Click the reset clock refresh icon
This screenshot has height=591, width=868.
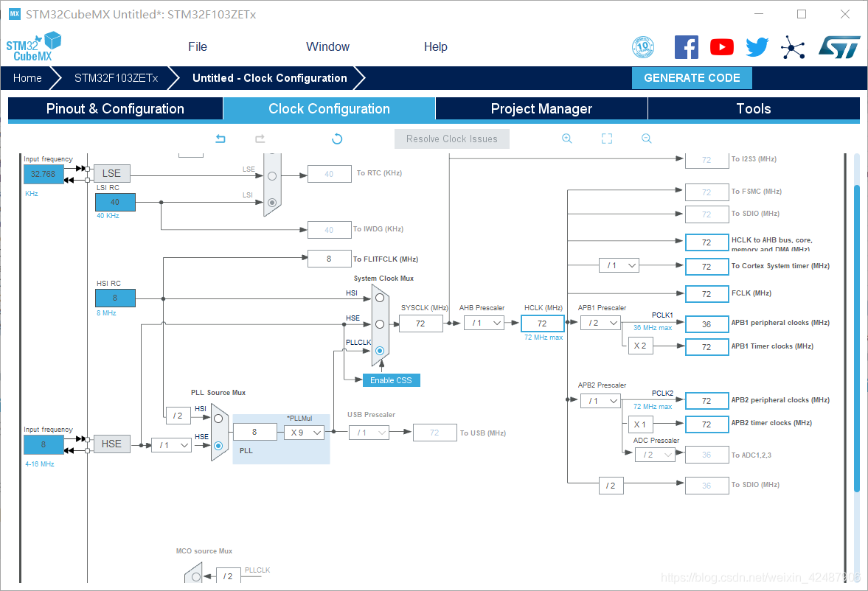pyautogui.click(x=337, y=139)
